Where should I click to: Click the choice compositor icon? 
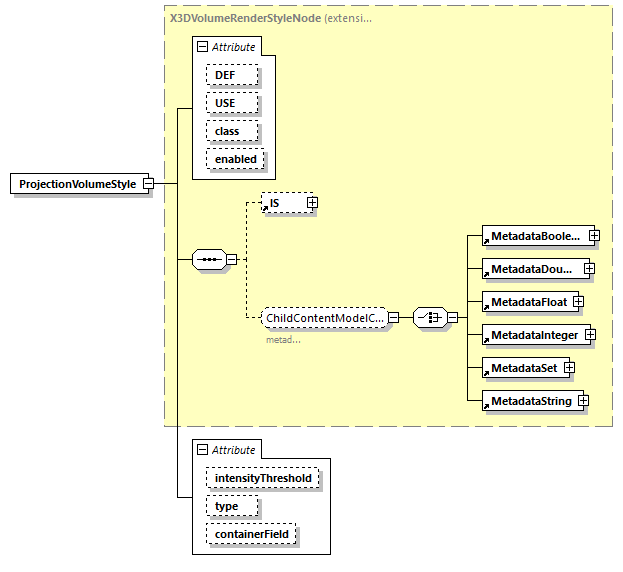[x=429, y=318]
